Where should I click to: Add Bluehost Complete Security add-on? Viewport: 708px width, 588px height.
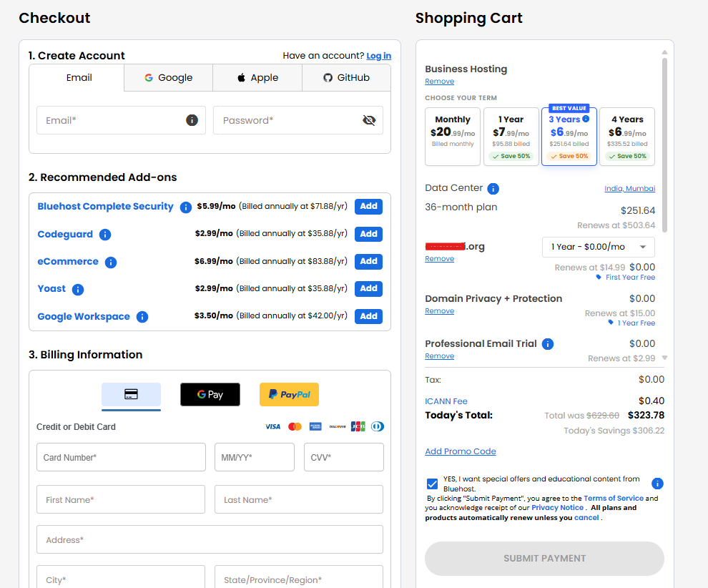[x=368, y=207]
